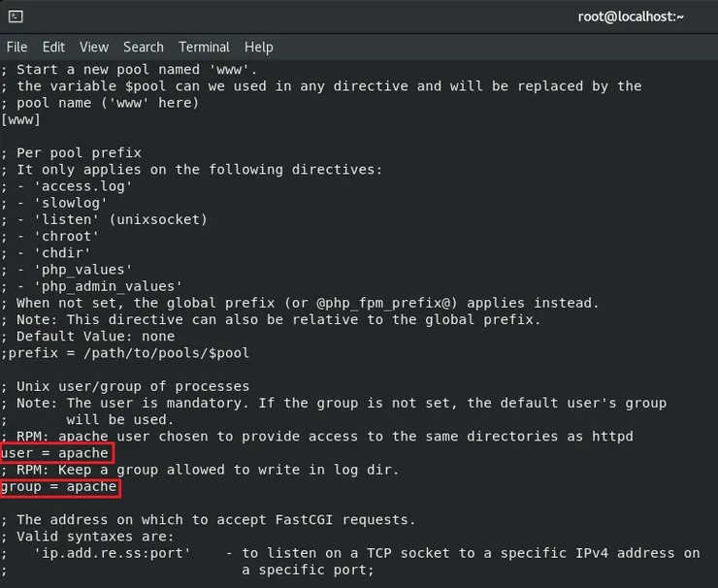Image resolution: width=718 pixels, height=588 pixels.
Task: Click the 'Default Value: none' comment line
Action: pos(97,336)
